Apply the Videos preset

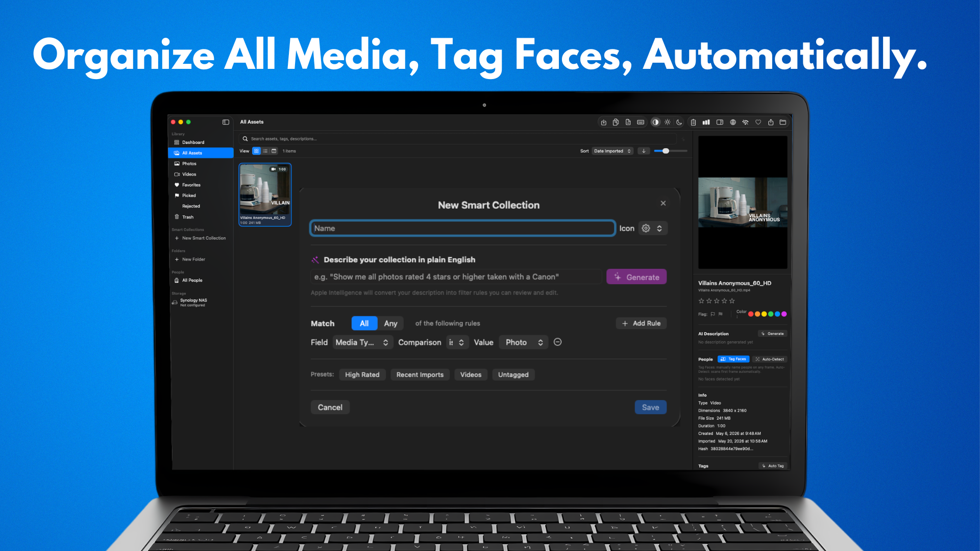coord(471,375)
